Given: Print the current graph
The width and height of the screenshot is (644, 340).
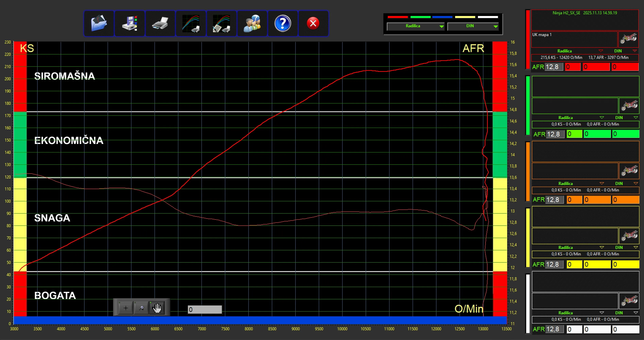Looking at the screenshot, I should [x=160, y=23].
